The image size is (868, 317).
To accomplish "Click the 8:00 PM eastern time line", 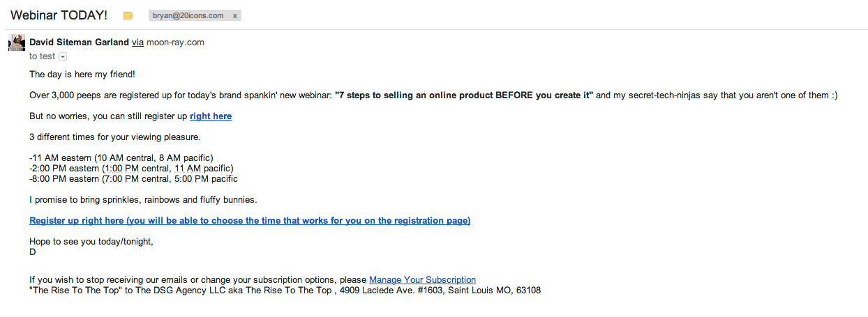I will click(133, 179).
